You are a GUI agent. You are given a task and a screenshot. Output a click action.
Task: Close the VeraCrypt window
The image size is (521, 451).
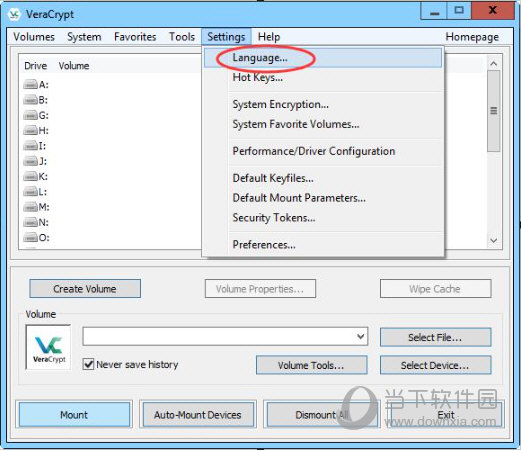[x=493, y=11]
